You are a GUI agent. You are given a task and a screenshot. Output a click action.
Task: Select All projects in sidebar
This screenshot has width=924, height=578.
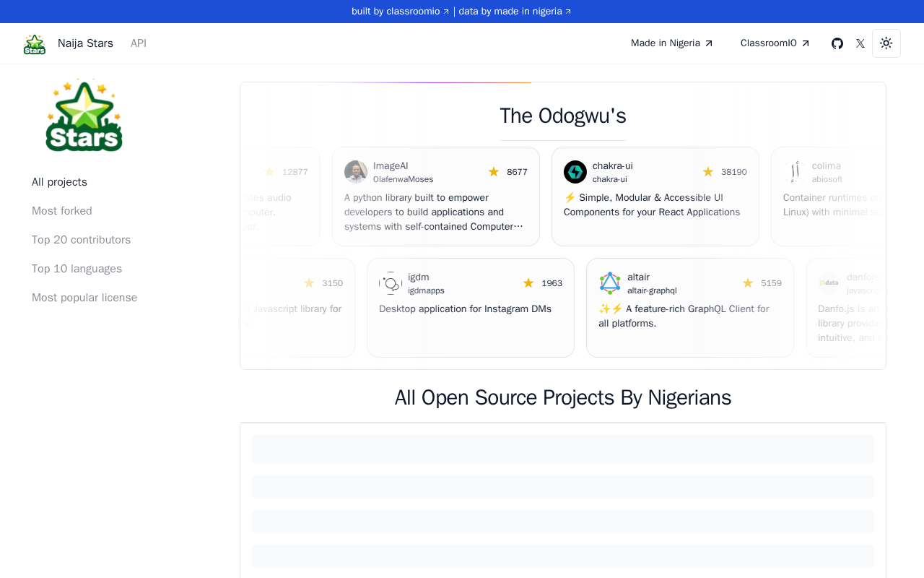coord(59,182)
